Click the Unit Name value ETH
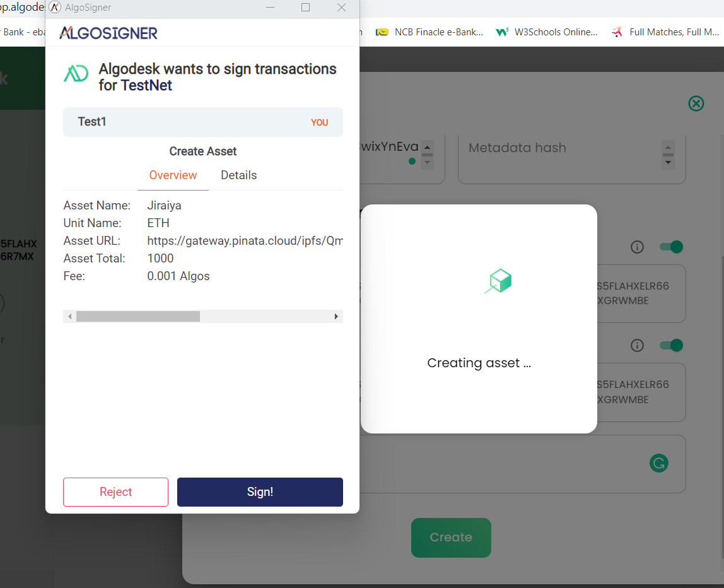This screenshot has width=724, height=588. (x=158, y=223)
